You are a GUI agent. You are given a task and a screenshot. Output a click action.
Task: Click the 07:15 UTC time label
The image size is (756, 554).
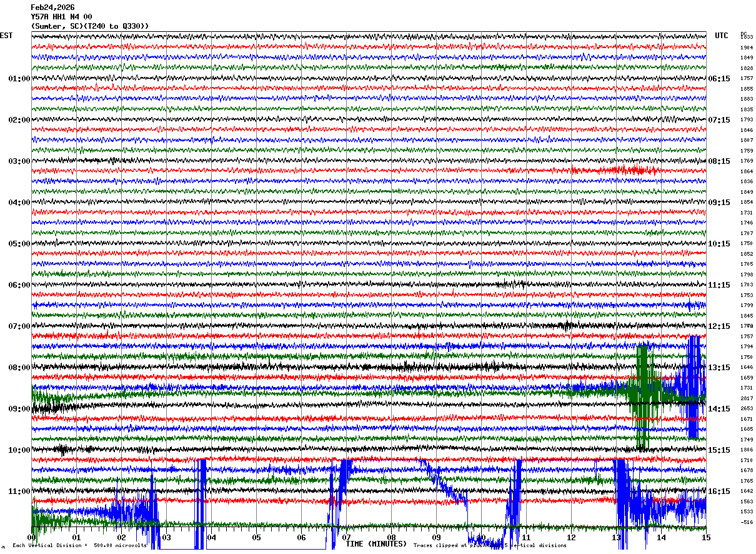720,120
